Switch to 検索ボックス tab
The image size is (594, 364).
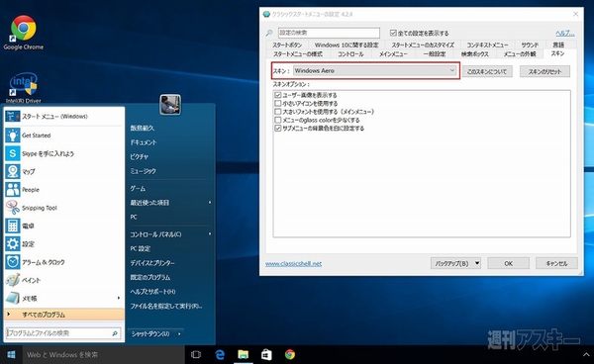tap(474, 54)
